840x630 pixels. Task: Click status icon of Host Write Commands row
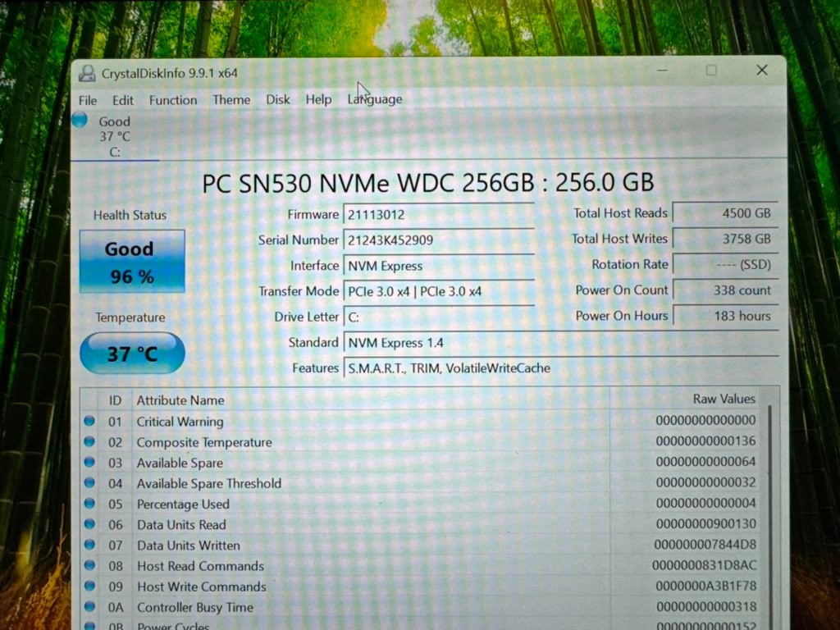click(x=89, y=586)
